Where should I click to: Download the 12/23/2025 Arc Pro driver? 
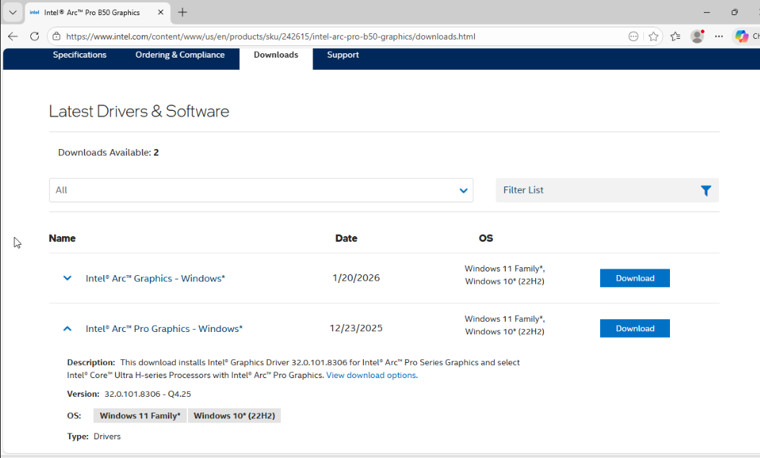click(x=635, y=328)
